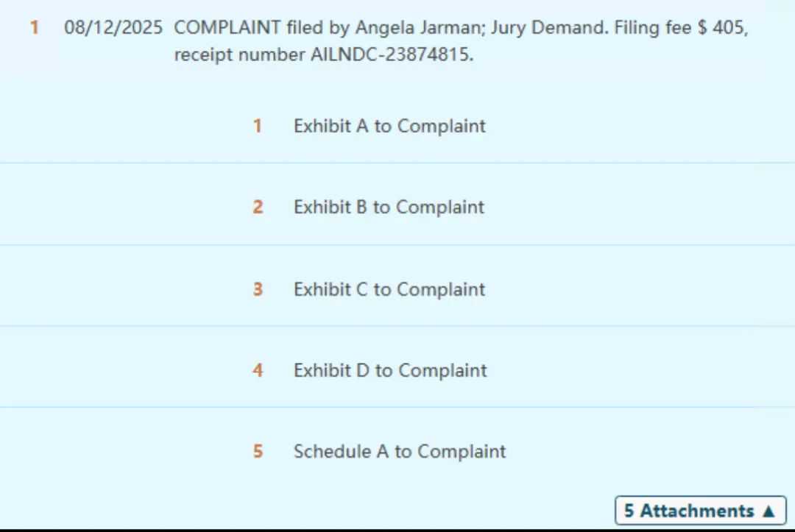View Exhibit B to Complaint
The image size is (795, 532).
(389, 208)
